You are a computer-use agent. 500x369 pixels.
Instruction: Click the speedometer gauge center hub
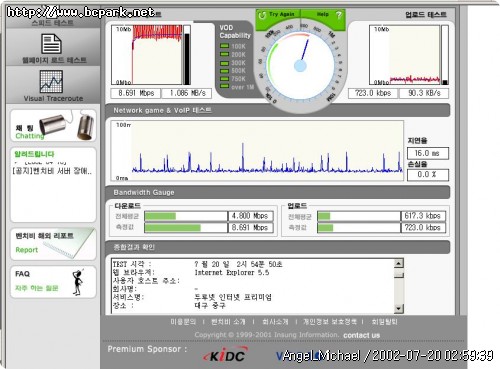(x=300, y=66)
